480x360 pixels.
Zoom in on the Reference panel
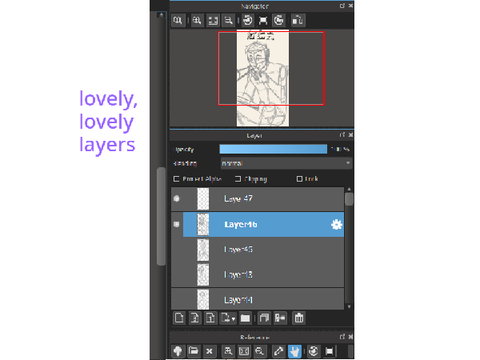click(x=228, y=351)
